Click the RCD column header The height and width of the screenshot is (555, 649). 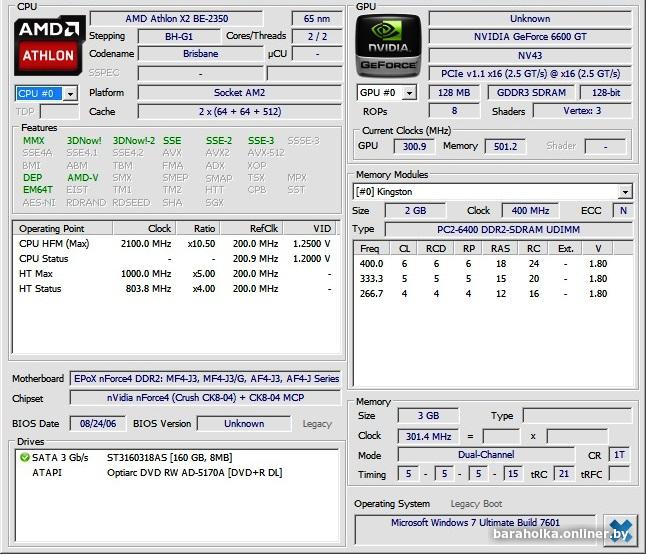point(436,248)
